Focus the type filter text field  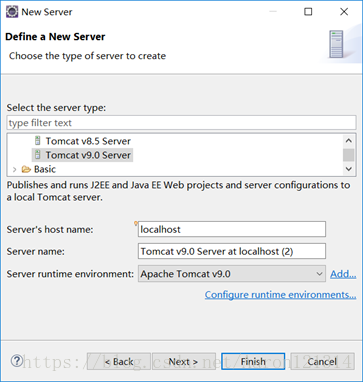181,123
